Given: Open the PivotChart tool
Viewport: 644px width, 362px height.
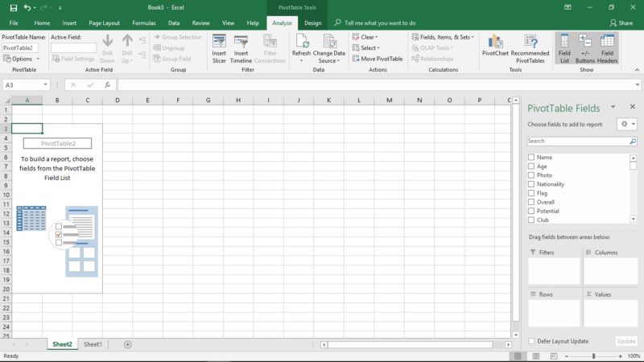Looking at the screenshot, I should point(495,42).
